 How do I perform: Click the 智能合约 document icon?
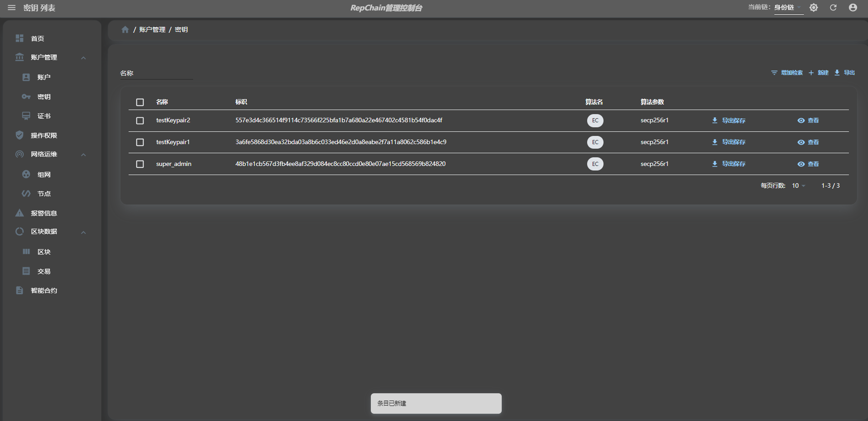20,290
